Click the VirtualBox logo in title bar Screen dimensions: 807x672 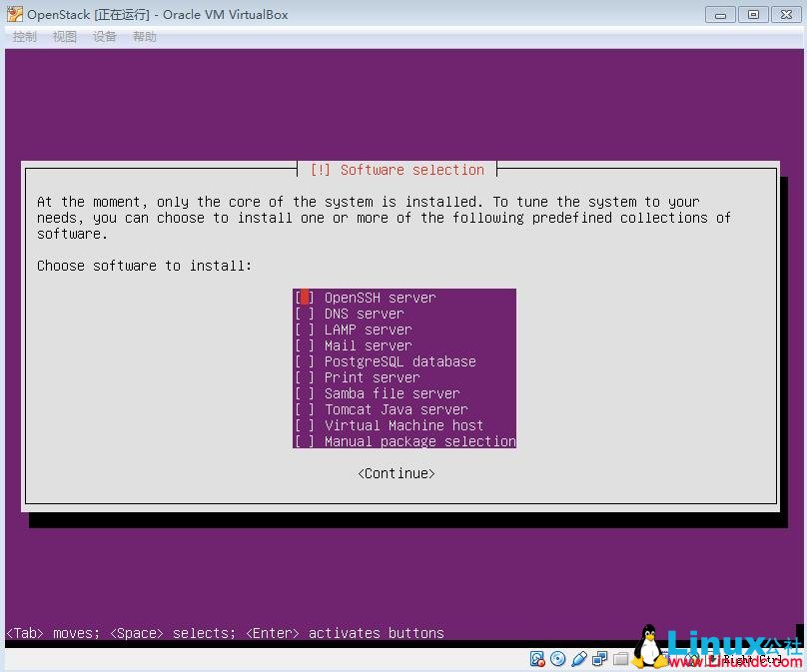12,14
